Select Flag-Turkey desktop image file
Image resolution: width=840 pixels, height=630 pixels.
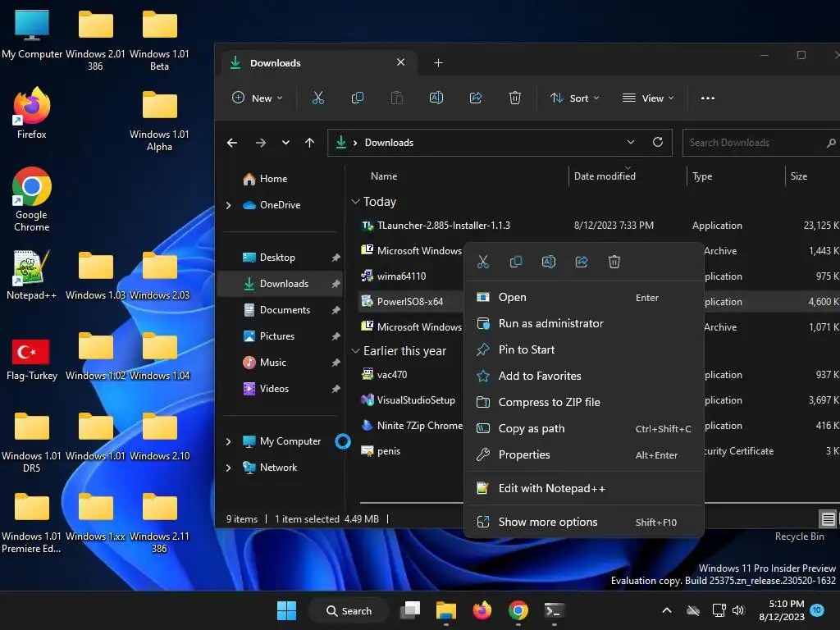32,358
